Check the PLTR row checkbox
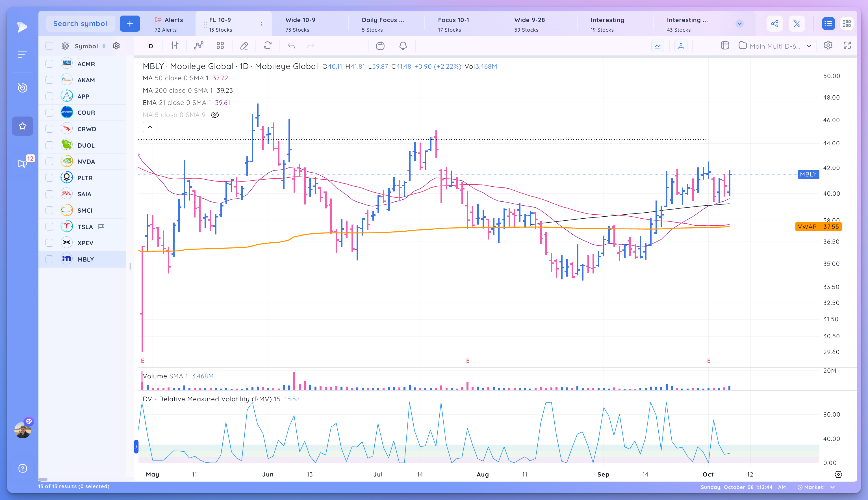Viewport: 868px width, 500px height. tap(49, 178)
